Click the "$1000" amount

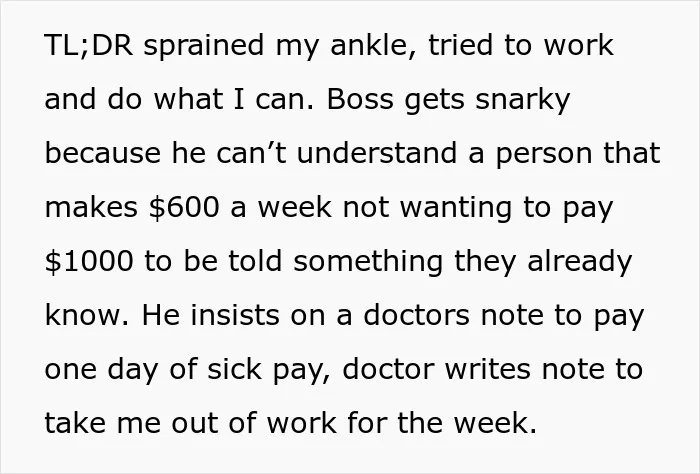pos(89,262)
